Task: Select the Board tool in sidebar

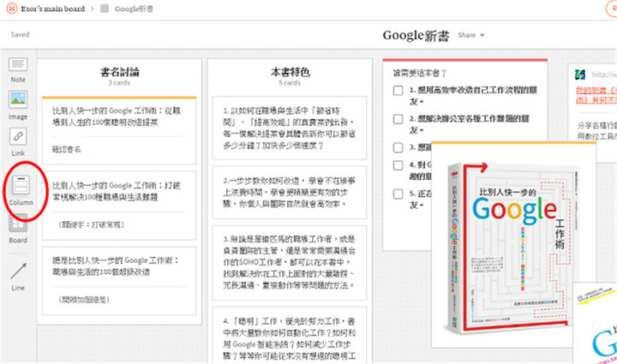Action: tap(18, 229)
